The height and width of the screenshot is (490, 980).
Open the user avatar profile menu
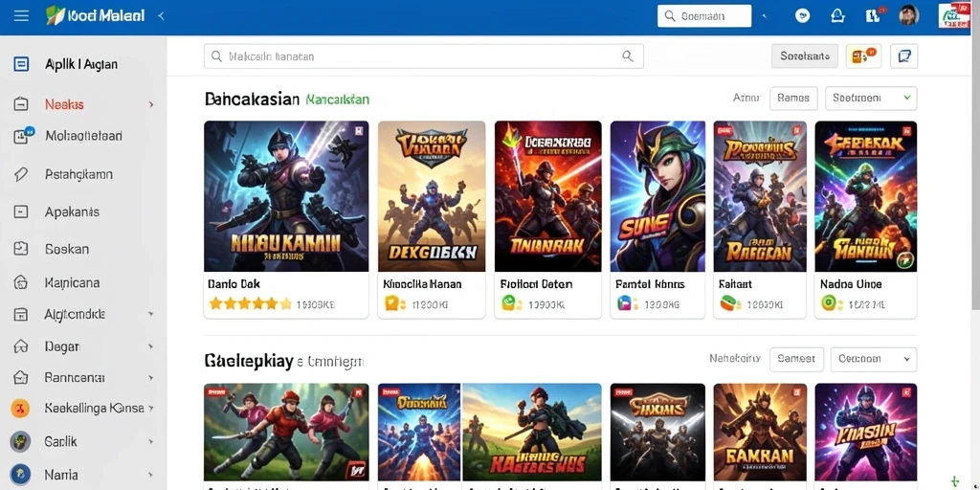[909, 15]
